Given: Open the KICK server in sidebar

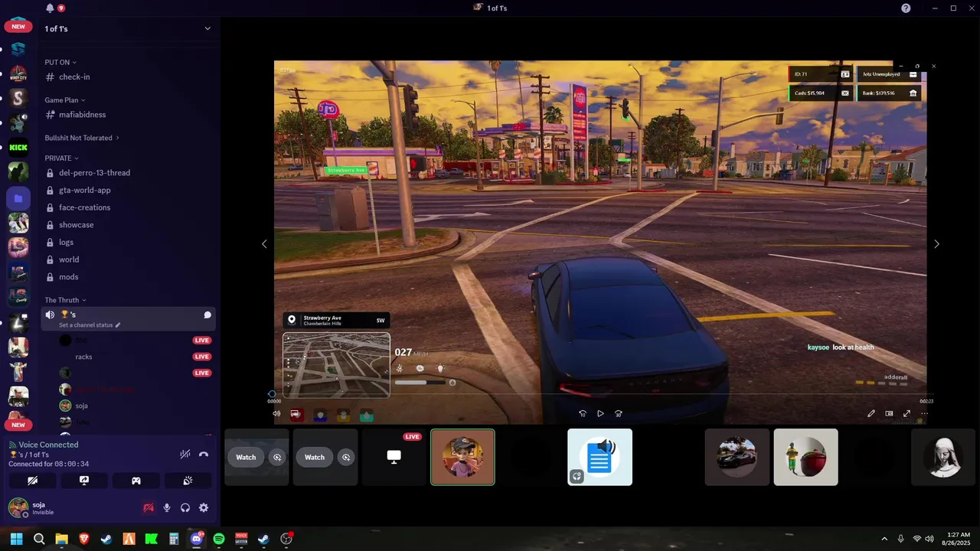Looking at the screenshot, I should pyautogui.click(x=18, y=148).
